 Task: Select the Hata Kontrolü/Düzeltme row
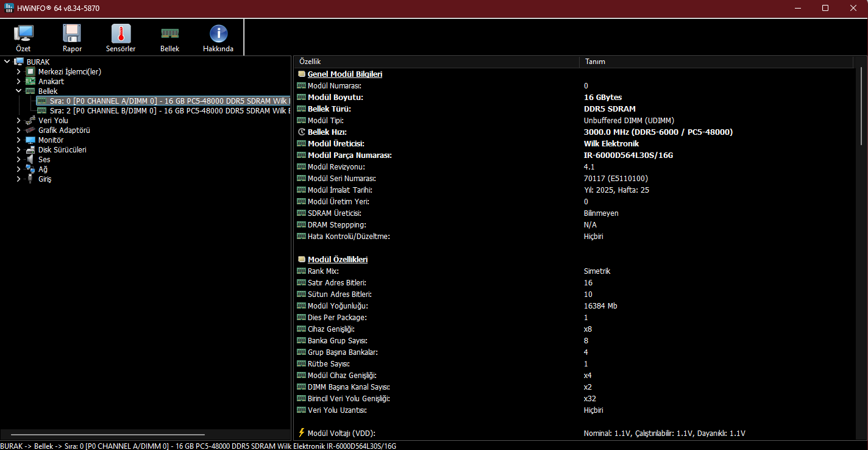tap(575, 236)
